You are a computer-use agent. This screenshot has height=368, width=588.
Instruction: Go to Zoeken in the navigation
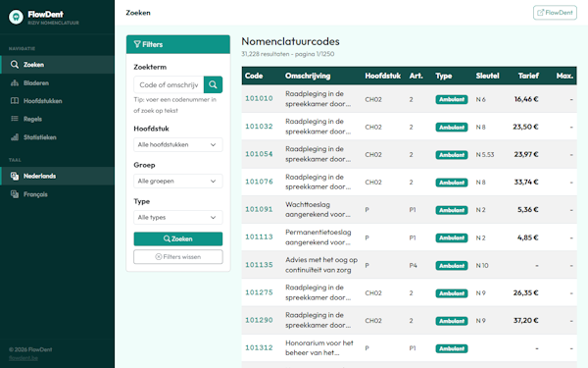tap(57, 65)
